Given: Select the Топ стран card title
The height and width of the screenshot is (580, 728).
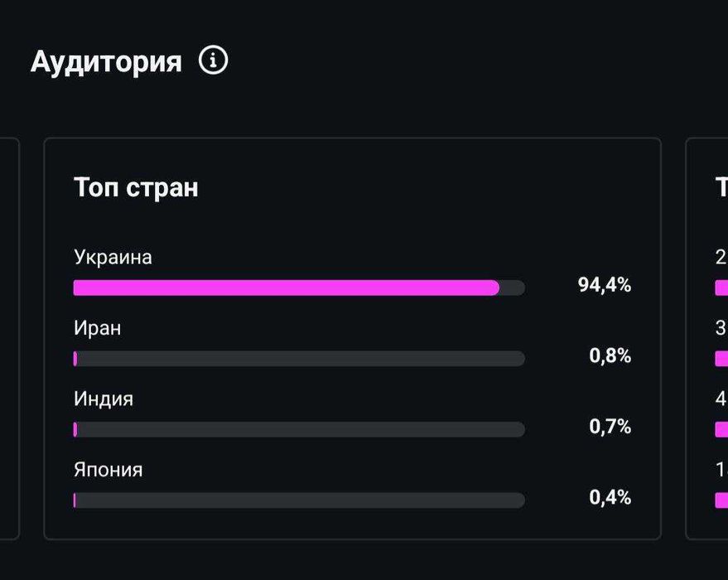Looking at the screenshot, I should click(136, 187).
